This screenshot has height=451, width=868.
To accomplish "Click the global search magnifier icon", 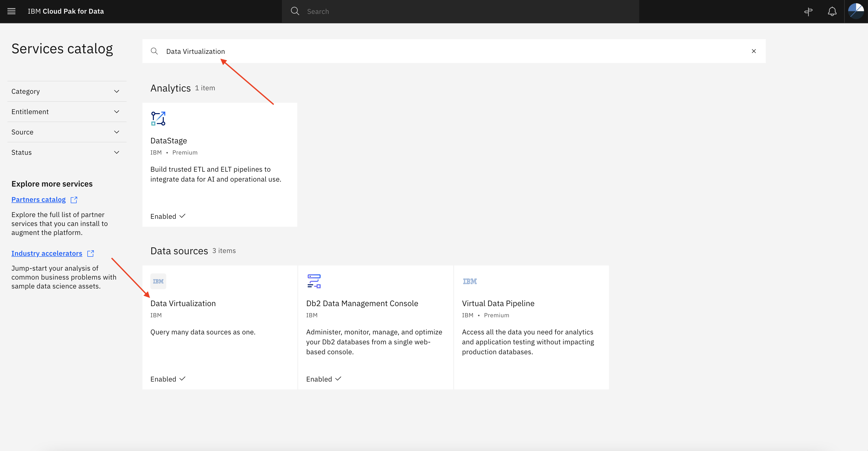I will (x=295, y=11).
